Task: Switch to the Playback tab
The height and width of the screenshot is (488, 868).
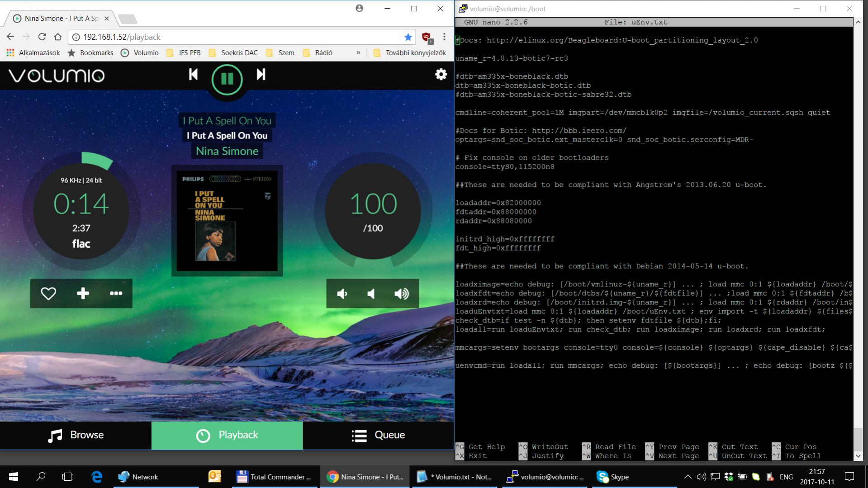Action: pyautogui.click(x=227, y=435)
